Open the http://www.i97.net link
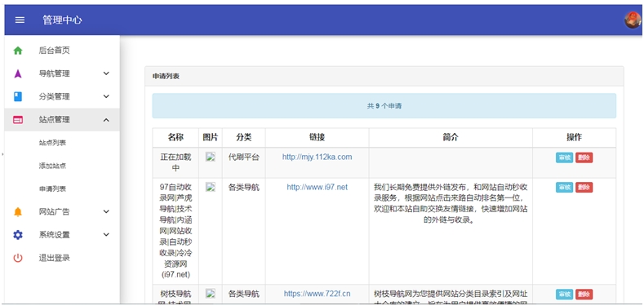The height and width of the screenshot is (306, 644). point(317,188)
